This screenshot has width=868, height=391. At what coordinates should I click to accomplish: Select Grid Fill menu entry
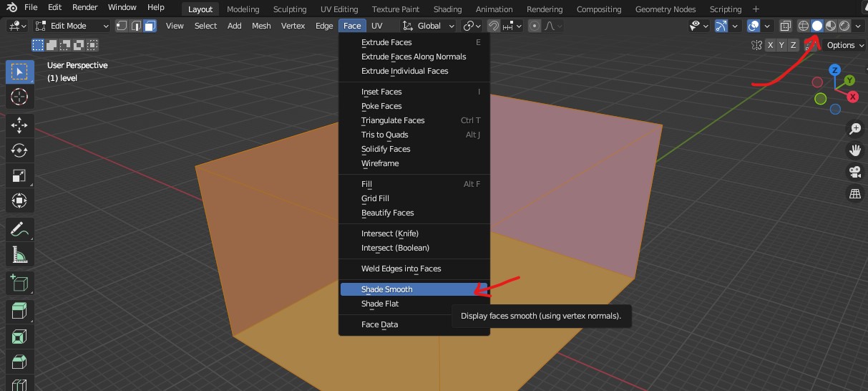[x=414, y=198]
